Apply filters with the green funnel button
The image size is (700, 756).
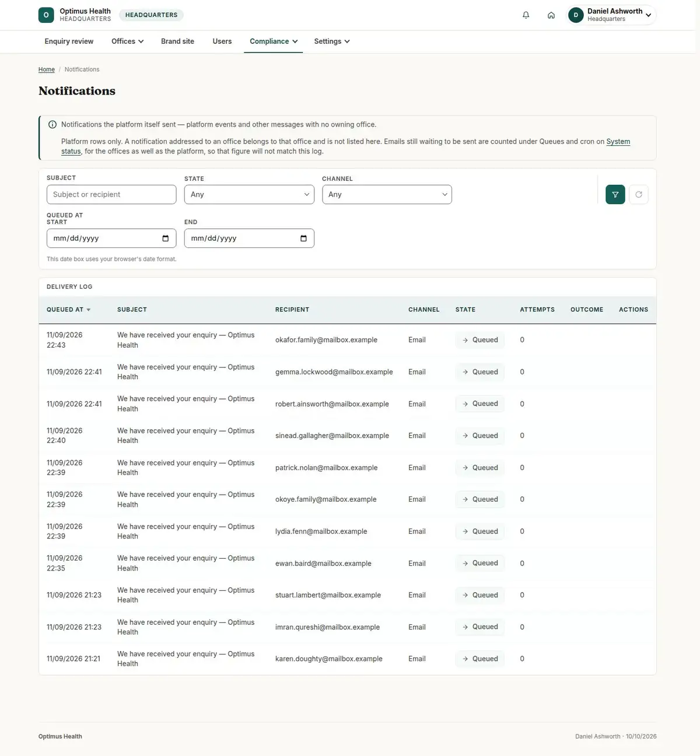(615, 194)
